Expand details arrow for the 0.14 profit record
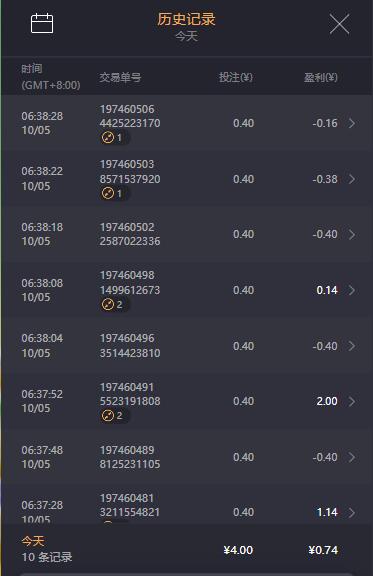The image size is (373, 576). click(352, 290)
